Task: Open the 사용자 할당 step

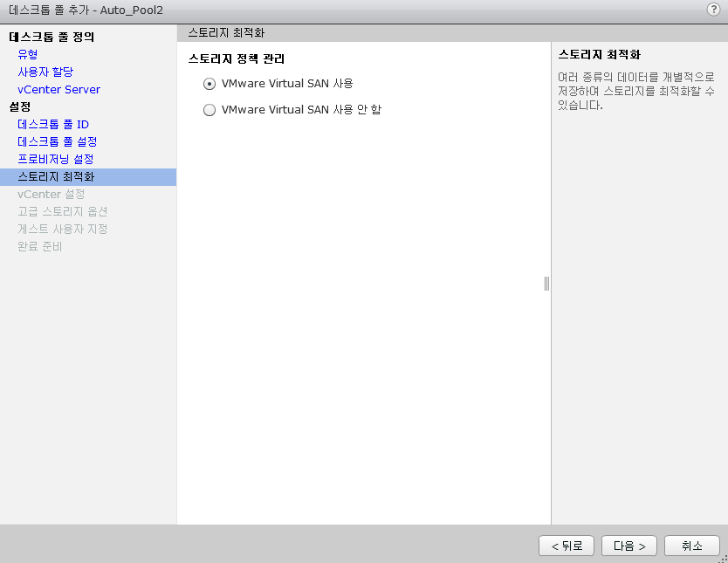Action: (x=45, y=72)
